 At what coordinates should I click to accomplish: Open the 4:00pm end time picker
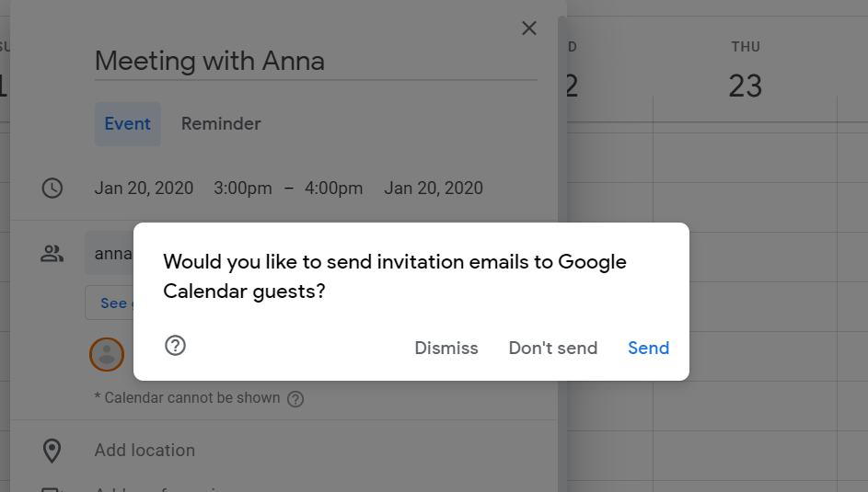click(x=334, y=188)
